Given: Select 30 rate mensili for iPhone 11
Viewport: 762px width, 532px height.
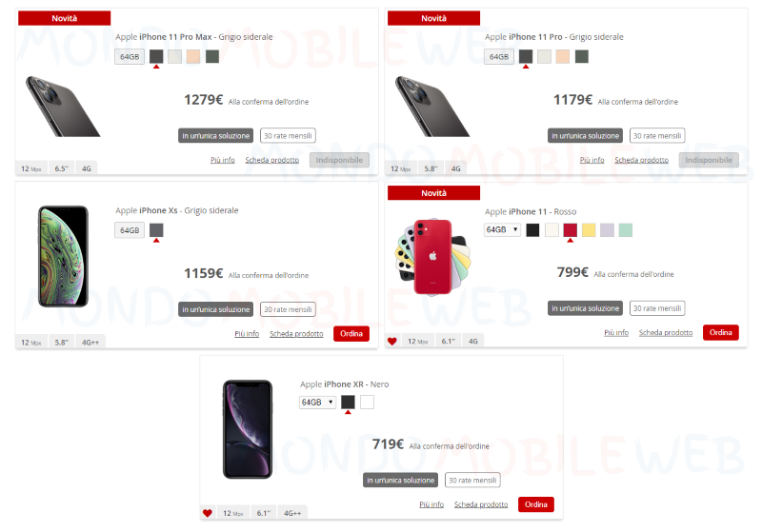Looking at the screenshot, I should pyautogui.click(x=657, y=308).
